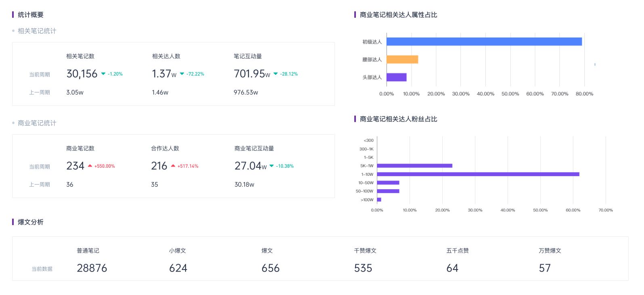This screenshot has height=295, width=644.
Task: Click the 234 commercial notes value
Action: tap(75, 166)
